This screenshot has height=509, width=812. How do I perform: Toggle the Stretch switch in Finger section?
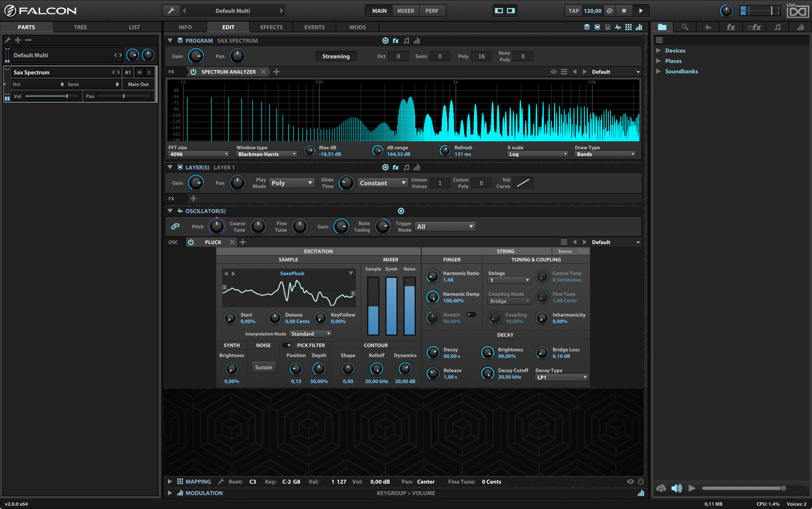coord(471,314)
